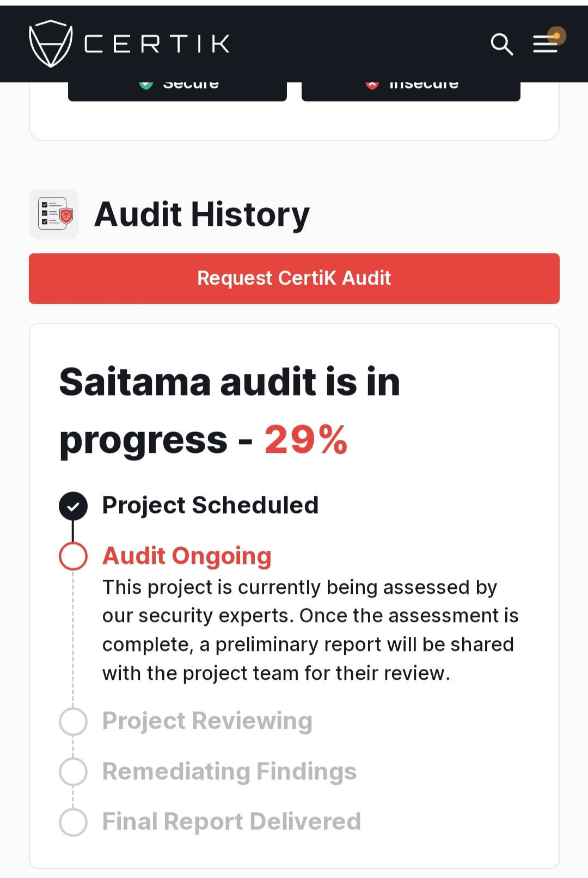This screenshot has height=878, width=588.
Task: Select the Final Report Delivered circle
Action: click(73, 822)
